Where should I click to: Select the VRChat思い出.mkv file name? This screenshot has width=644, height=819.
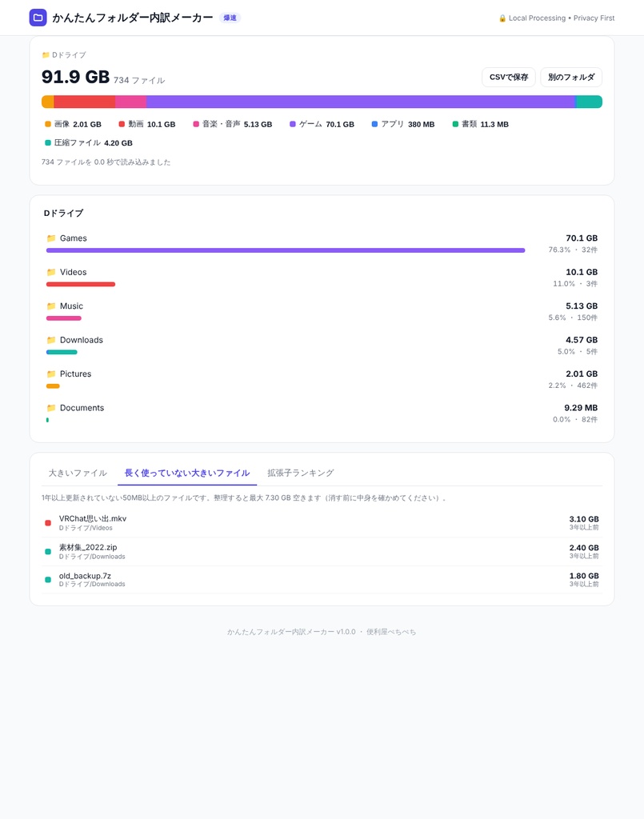(x=93, y=518)
